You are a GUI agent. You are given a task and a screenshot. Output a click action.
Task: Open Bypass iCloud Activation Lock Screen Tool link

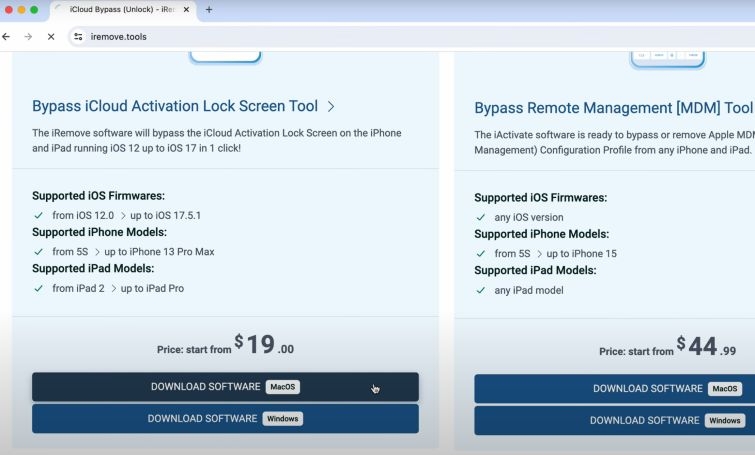pos(175,106)
